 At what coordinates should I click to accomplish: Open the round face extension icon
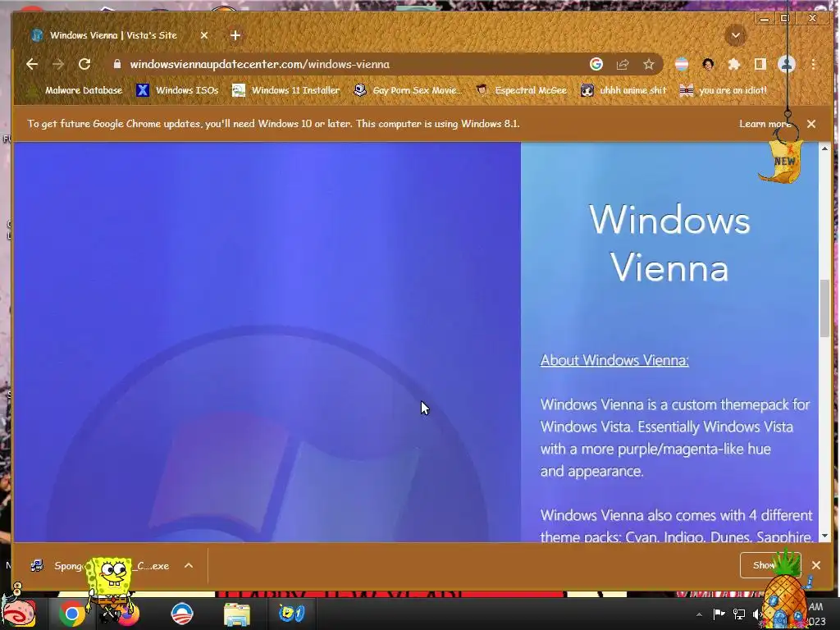pos(708,64)
